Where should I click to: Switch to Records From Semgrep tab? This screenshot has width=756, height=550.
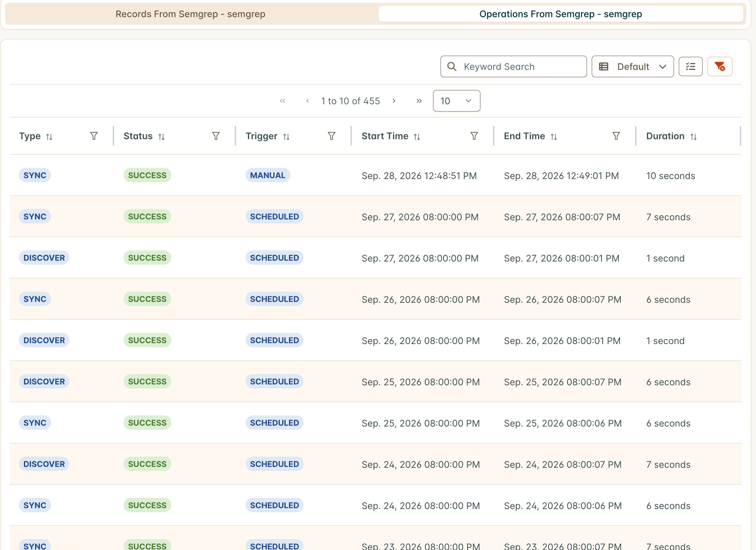pyautogui.click(x=190, y=14)
